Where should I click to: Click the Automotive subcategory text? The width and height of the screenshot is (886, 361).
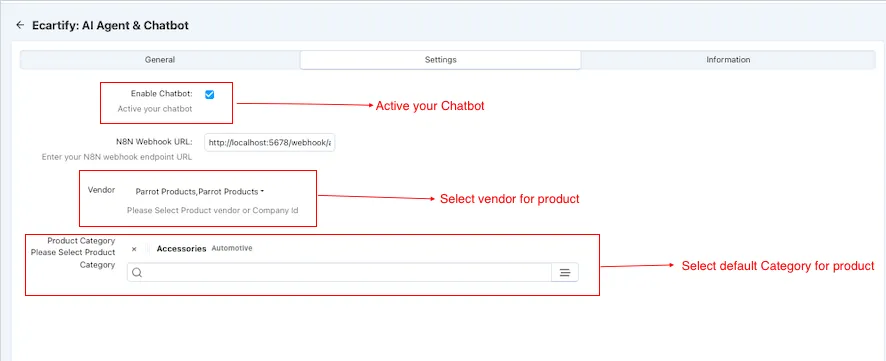point(232,248)
